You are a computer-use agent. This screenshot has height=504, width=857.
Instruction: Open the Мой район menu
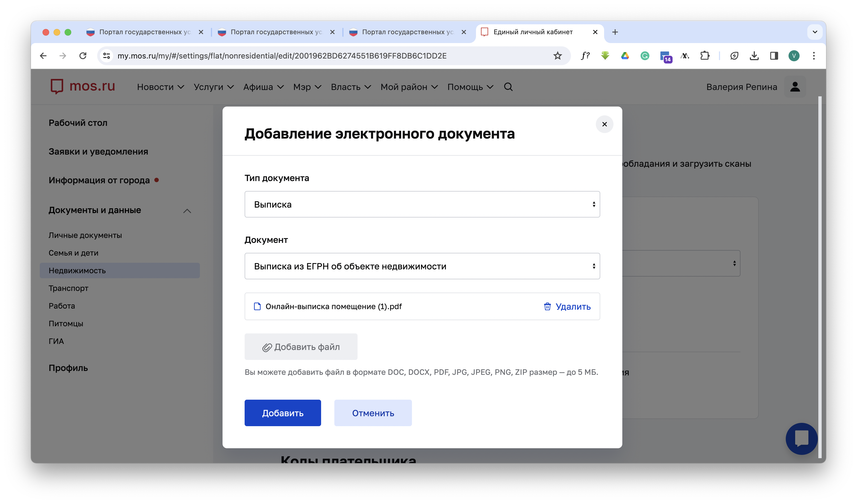click(409, 87)
